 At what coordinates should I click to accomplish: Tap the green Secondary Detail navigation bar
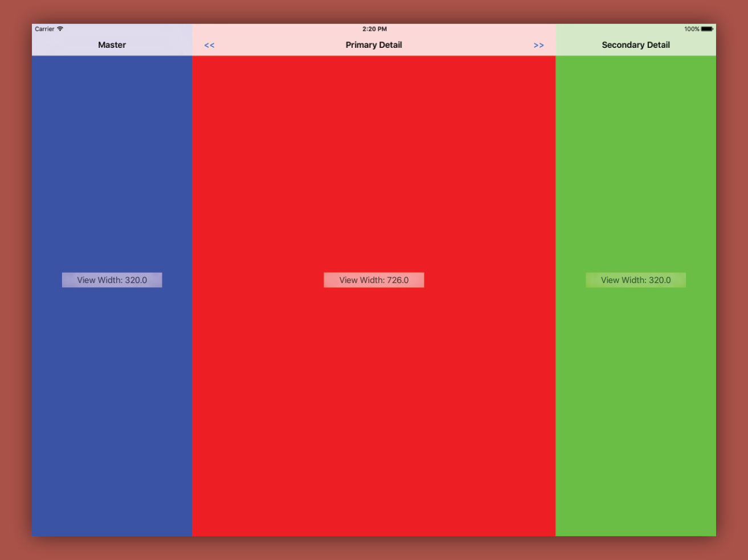click(x=636, y=44)
